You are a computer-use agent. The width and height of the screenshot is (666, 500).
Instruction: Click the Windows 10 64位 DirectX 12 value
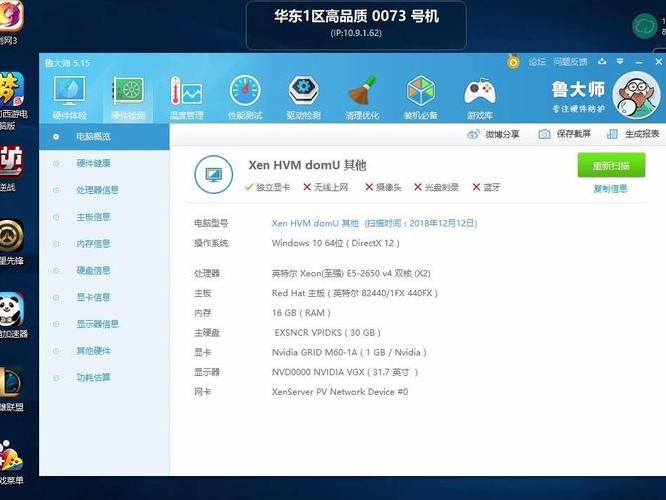click(x=336, y=243)
